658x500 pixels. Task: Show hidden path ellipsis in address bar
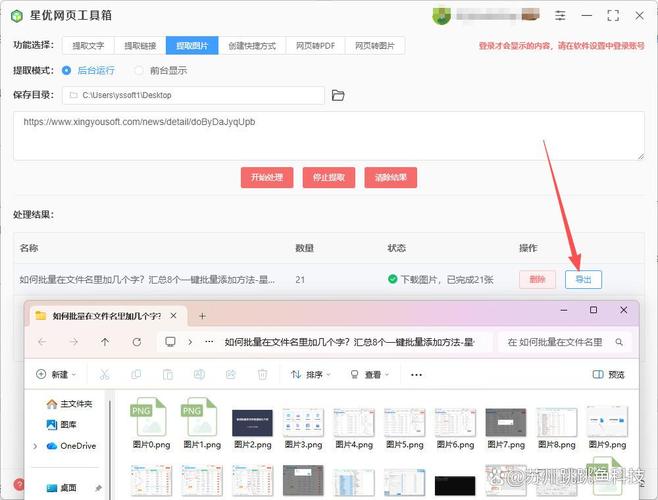click(x=209, y=342)
